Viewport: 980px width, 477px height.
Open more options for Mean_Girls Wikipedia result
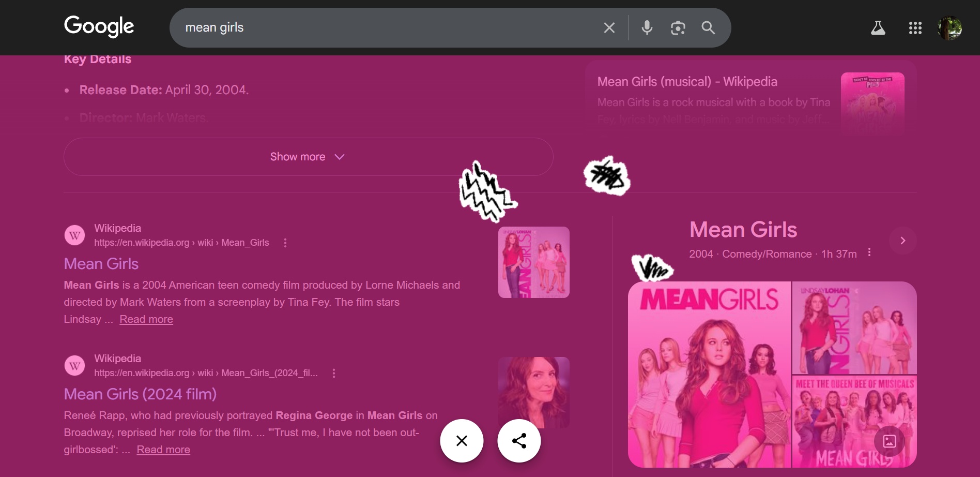click(x=285, y=243)
